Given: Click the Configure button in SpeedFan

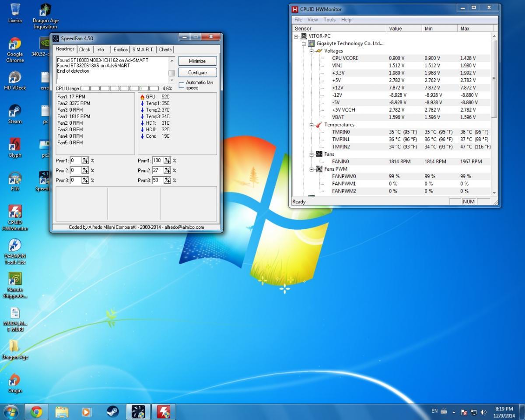Looking at the screenshot, I should pos(197,73).
